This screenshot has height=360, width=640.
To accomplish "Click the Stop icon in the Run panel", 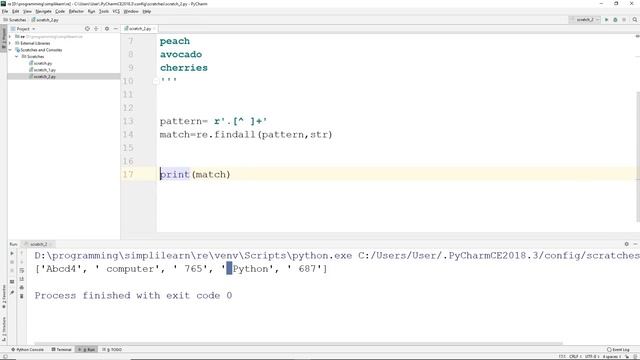I will pos(12,262).
